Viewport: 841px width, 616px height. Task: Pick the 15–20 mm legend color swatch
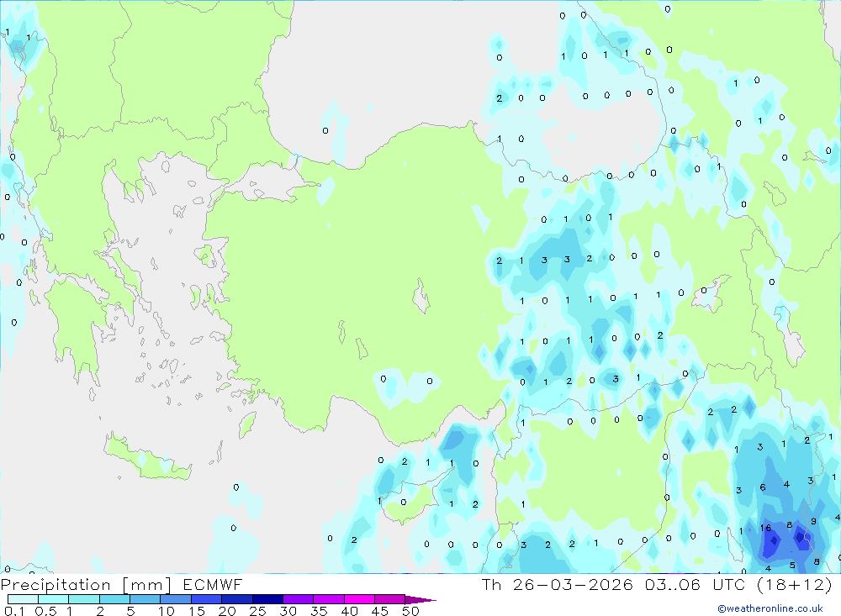(206, 599)
